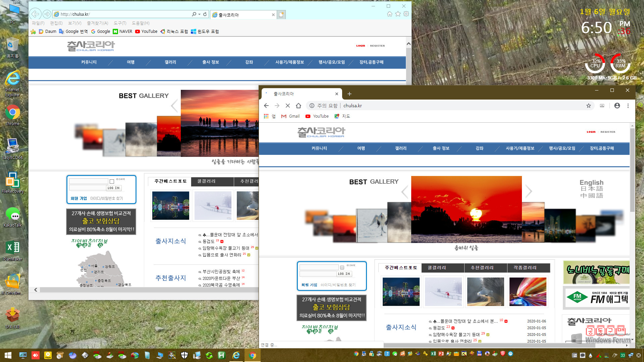The image size is (644, 362).
Task: Switch to Internet Explorer taskbar icon
Action: coord(236,355)
